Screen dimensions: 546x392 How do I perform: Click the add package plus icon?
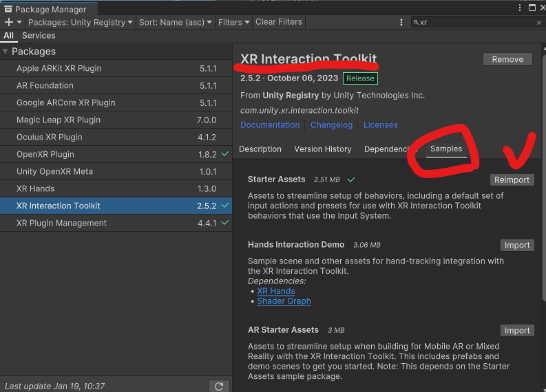pyautogui.click(x=9, y=22)
